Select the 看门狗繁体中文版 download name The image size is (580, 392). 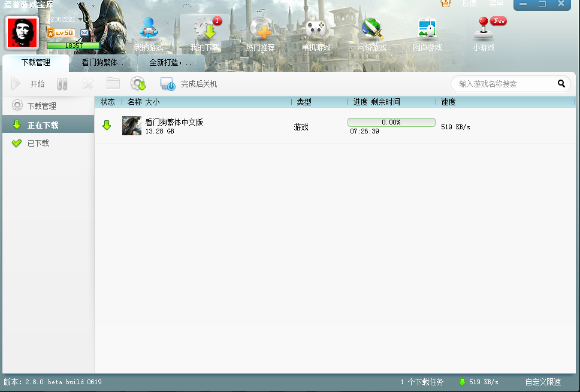pyautogui.click(x=174, y=122)
